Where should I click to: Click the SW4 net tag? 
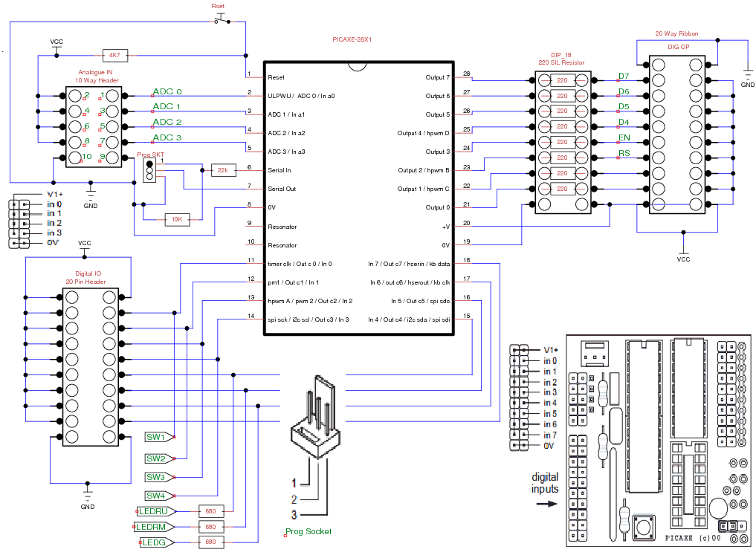[x=160, y=496]
